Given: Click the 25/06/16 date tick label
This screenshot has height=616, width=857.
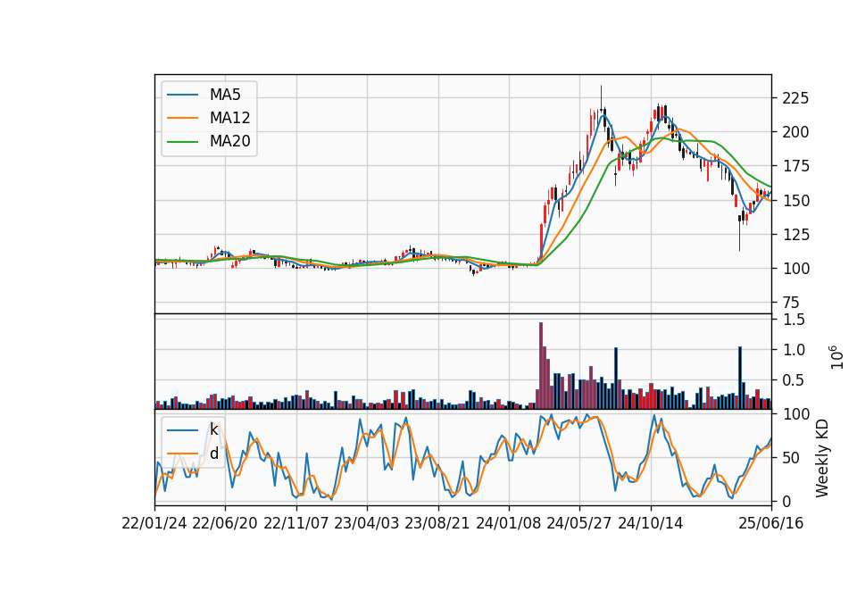Looking at the screenshot, I should pos(771,523).
